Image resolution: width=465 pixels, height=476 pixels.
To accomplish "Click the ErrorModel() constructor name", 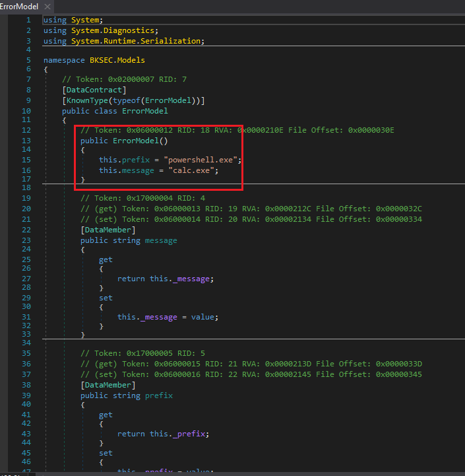I will pos(136,141).
